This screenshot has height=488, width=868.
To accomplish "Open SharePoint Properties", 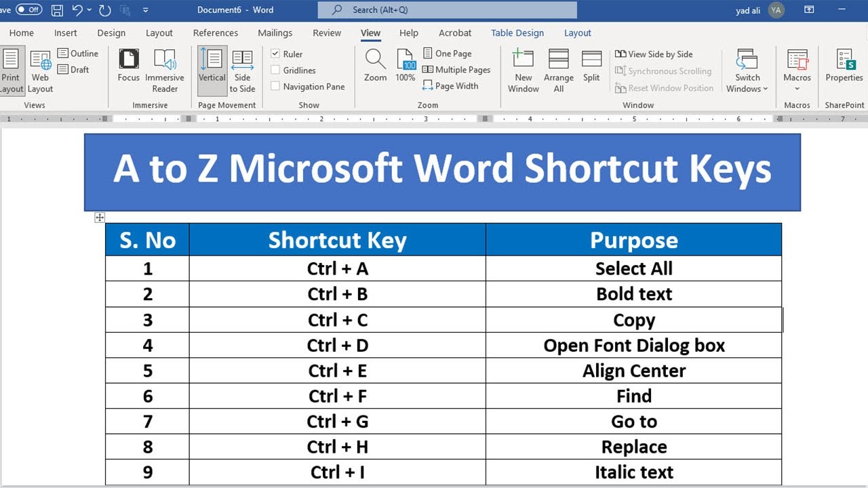I will point(844,66).
